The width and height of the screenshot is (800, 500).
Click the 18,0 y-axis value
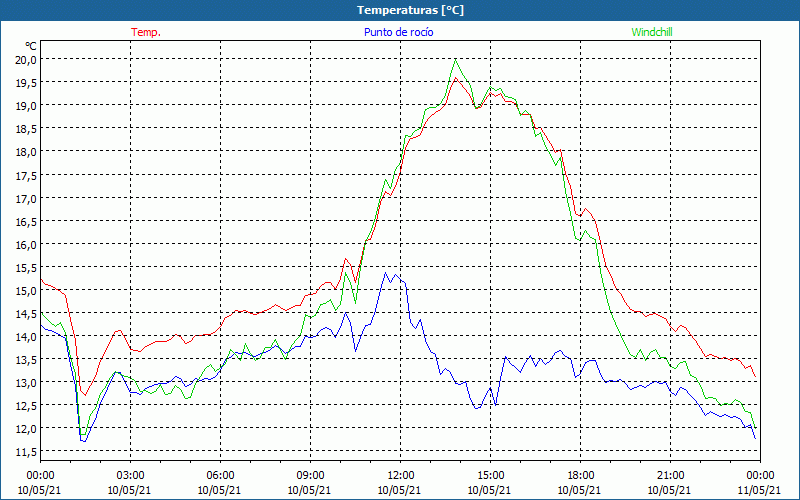[27, 152]
